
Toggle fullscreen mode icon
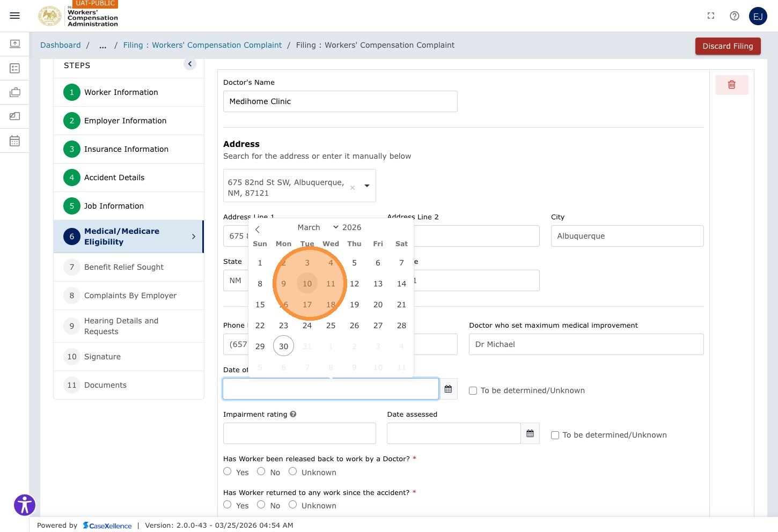(x=711, y=16)
